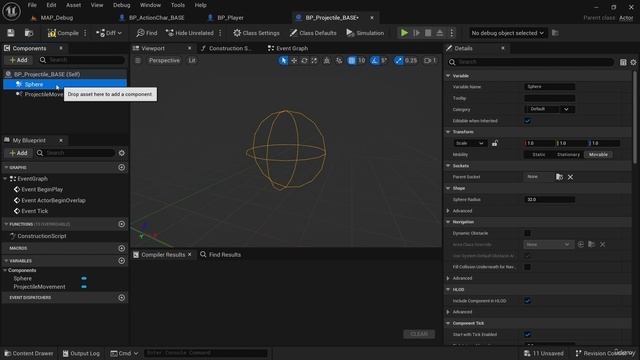Expand Advanced under Shape section
The image size is (640, 360).
(x=448, y=211)
